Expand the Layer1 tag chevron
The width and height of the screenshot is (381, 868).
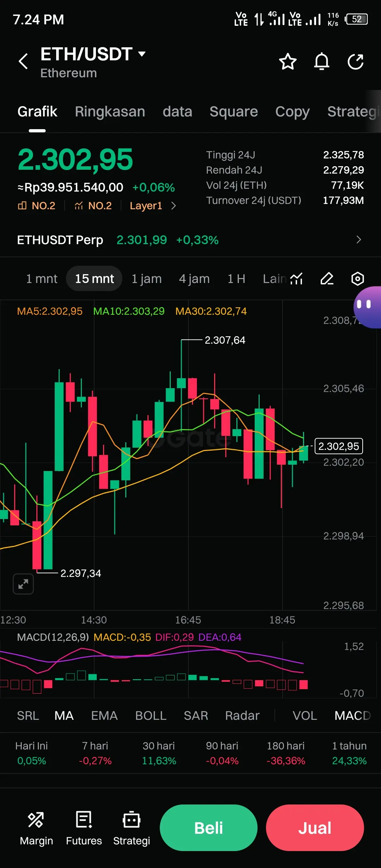173,206
